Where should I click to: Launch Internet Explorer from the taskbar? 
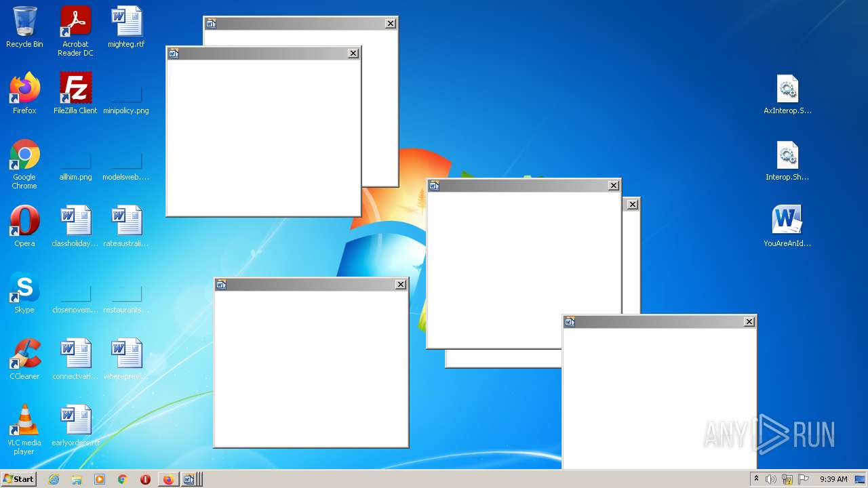[x=54, y=479]
